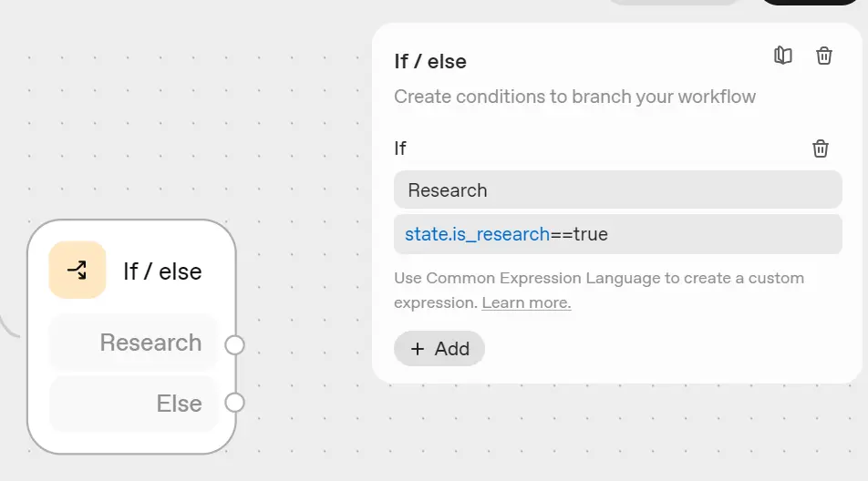Select the blue state.is_research variable token
The height and width of the screenshot is (481, 868).
pyautogui.click(x=477, y=234)
